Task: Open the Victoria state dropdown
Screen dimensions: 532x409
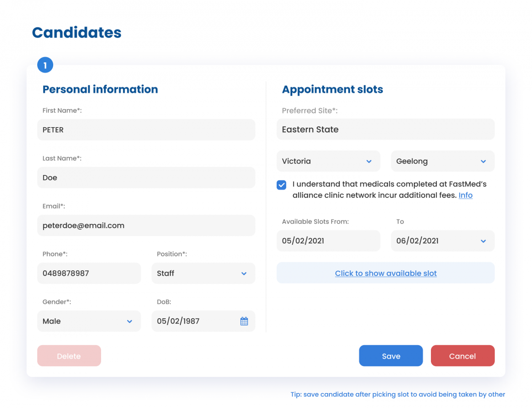Action: pos(328,161)
